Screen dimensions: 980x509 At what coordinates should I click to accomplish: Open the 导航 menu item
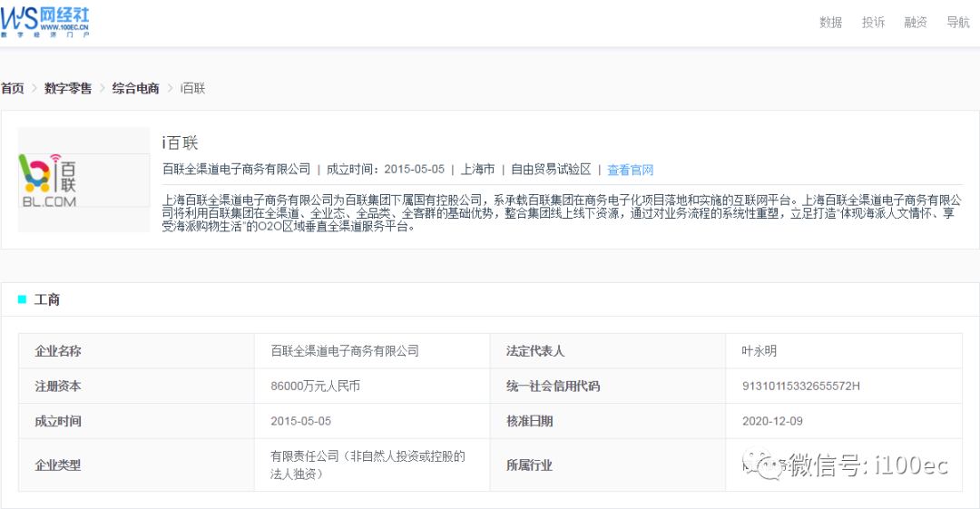[957, 23]
